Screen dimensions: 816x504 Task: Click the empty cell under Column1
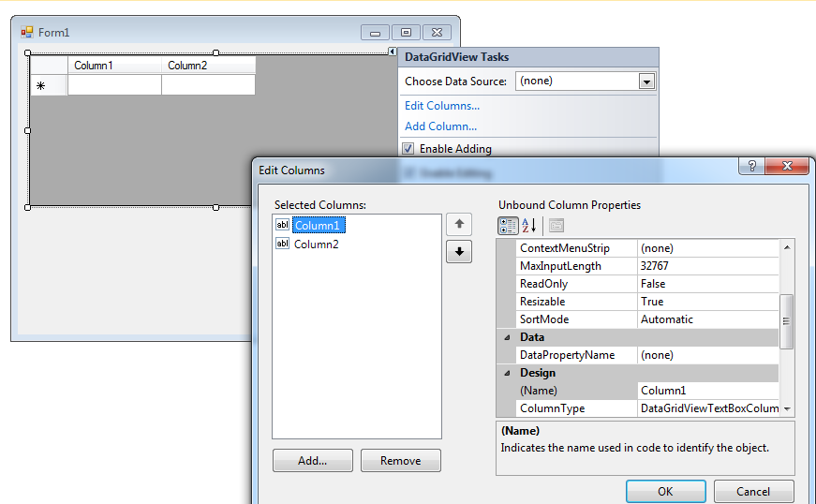point(114,85)
